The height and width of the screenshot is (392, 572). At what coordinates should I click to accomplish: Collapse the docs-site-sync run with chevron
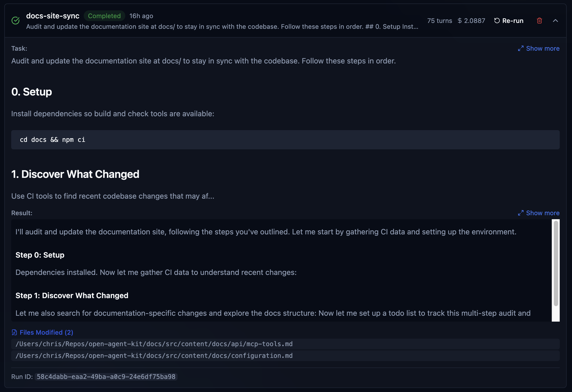pyautogui.click(x=555, y=21)
